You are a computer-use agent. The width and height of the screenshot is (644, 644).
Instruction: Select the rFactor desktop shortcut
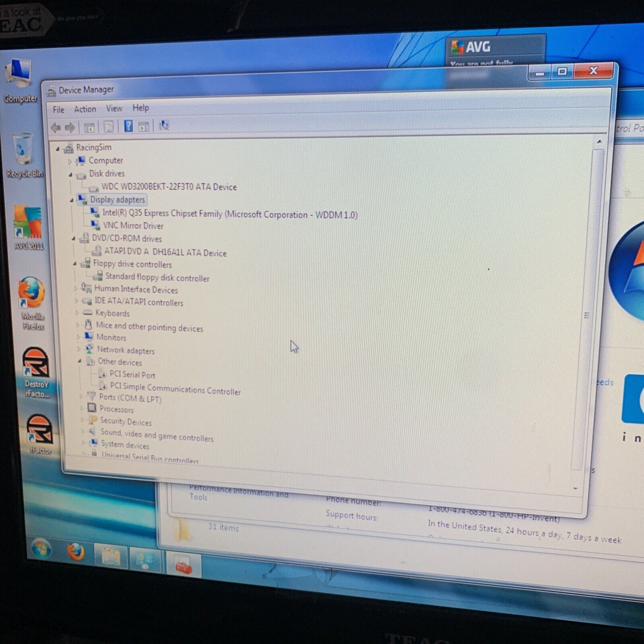pyautogui.click(x=40, y=435)
